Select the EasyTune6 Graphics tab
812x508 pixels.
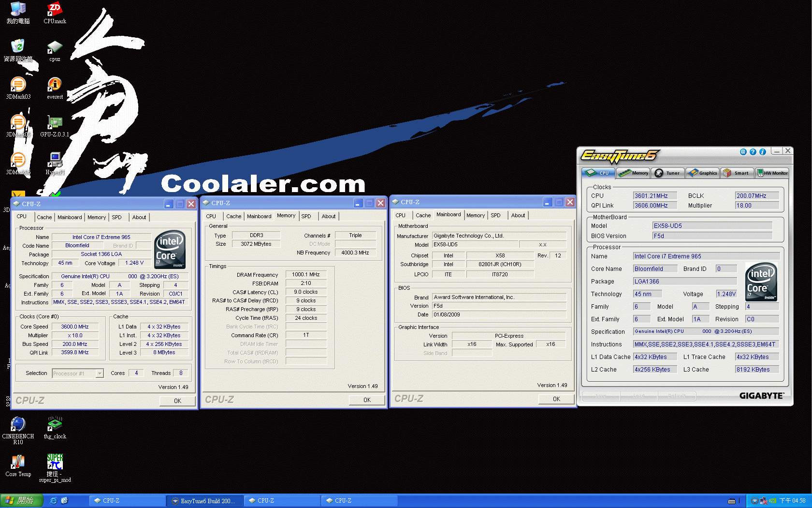[x=703, y=173]
